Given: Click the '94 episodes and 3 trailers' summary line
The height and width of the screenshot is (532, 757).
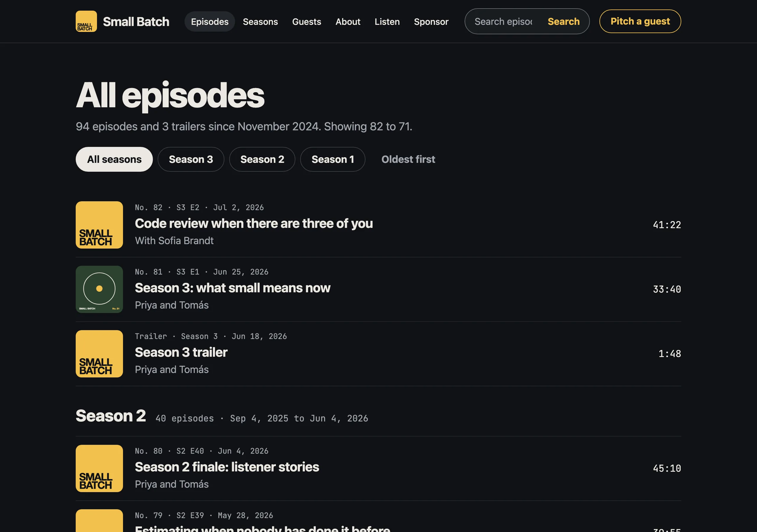Looking at the screenshot, I should (244, 126).
